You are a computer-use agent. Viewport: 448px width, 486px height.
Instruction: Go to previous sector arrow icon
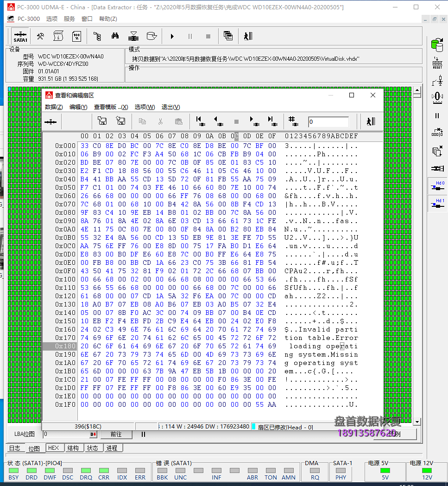(x=219, y=121)
